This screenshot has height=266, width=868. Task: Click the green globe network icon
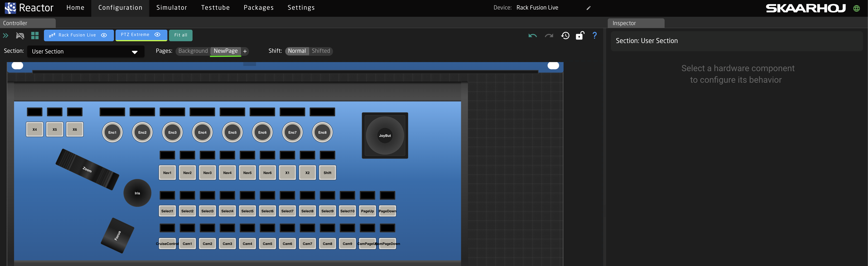[856, 8]
